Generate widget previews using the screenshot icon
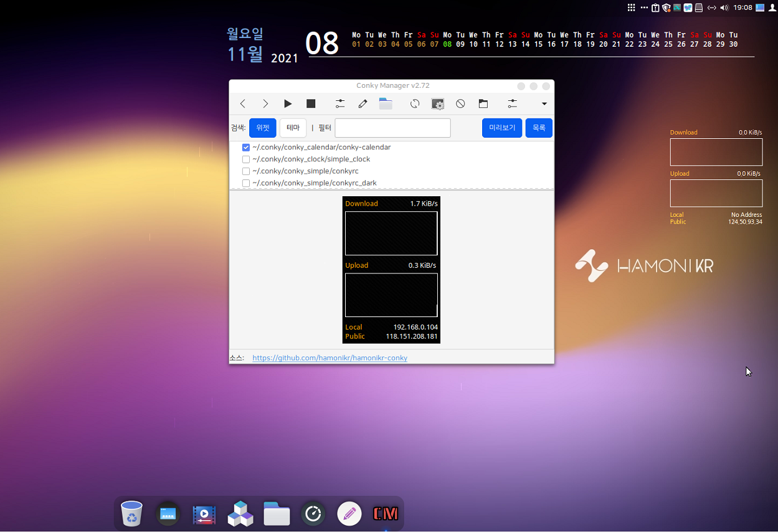Viewport: 778px width, 532px height. tap(437, 103)
